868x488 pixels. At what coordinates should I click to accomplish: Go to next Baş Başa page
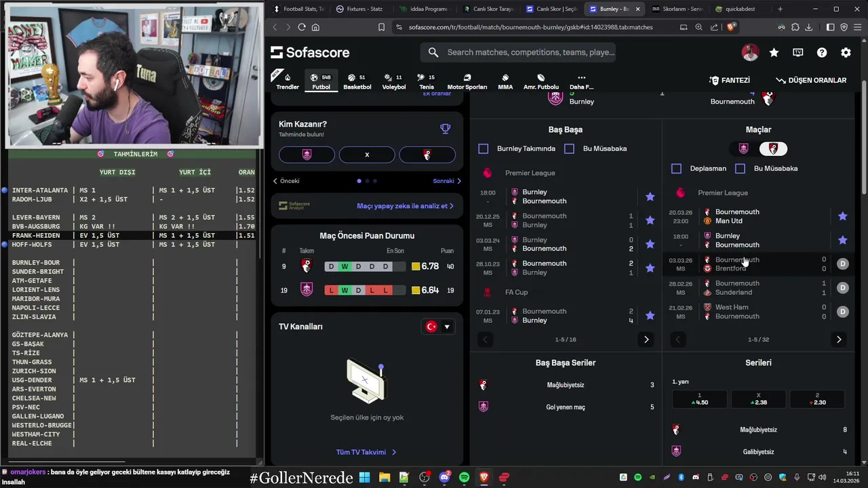(646, 340)
